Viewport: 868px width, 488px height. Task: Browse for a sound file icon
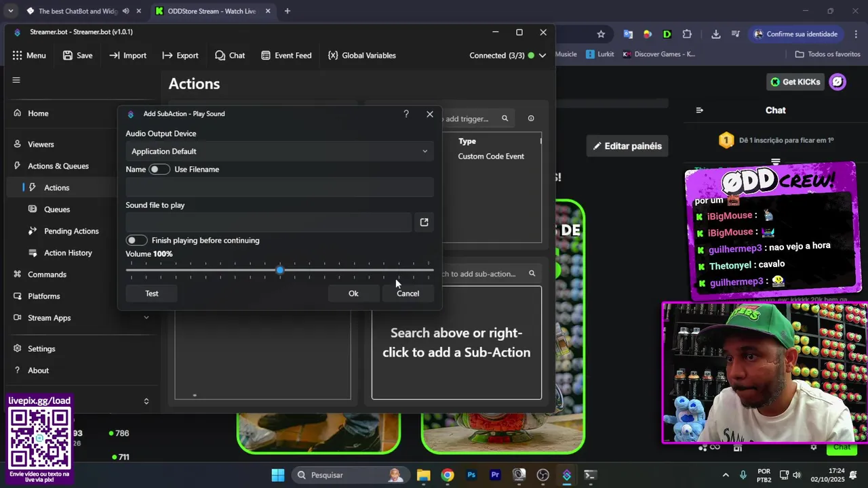[424, 222]
